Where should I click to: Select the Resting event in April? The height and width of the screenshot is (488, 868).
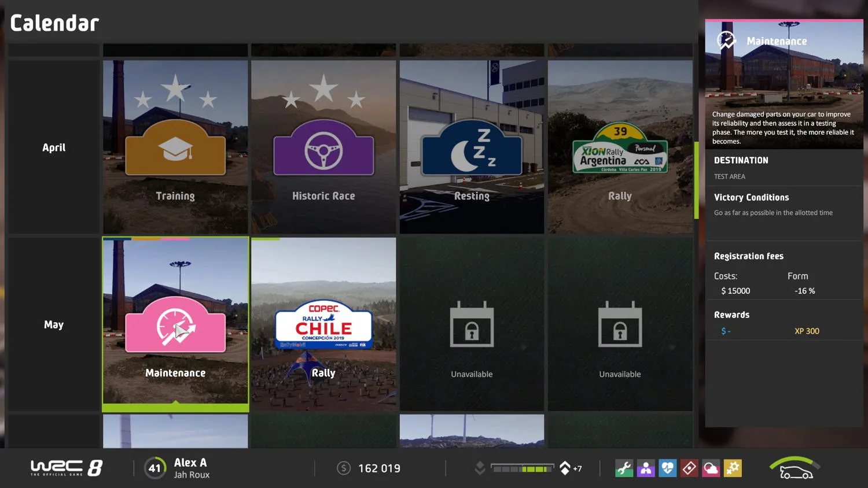click(472, 147)
